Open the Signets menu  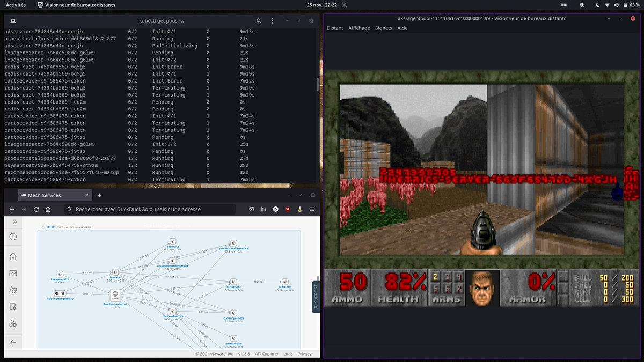pyautogui.click(x=384, y=28)
